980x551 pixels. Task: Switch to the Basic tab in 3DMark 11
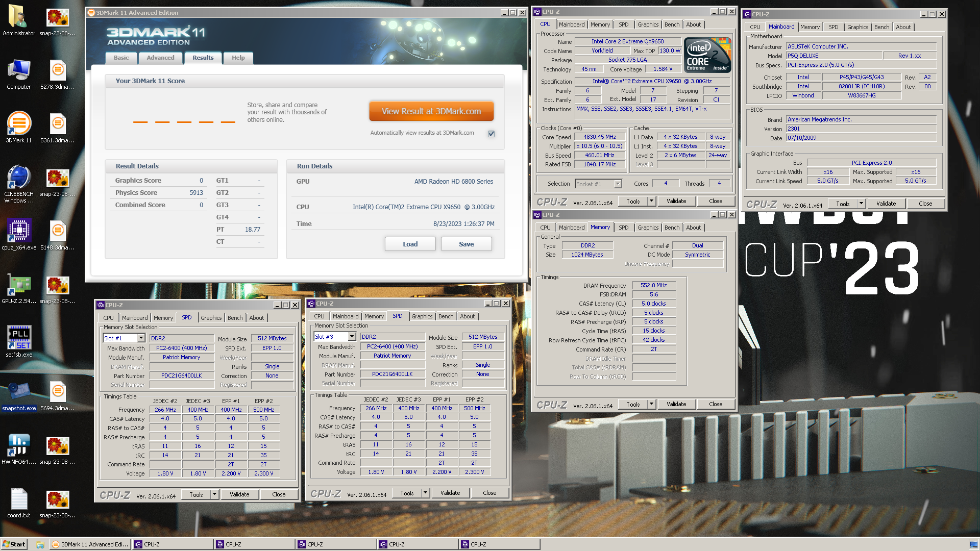121,58
